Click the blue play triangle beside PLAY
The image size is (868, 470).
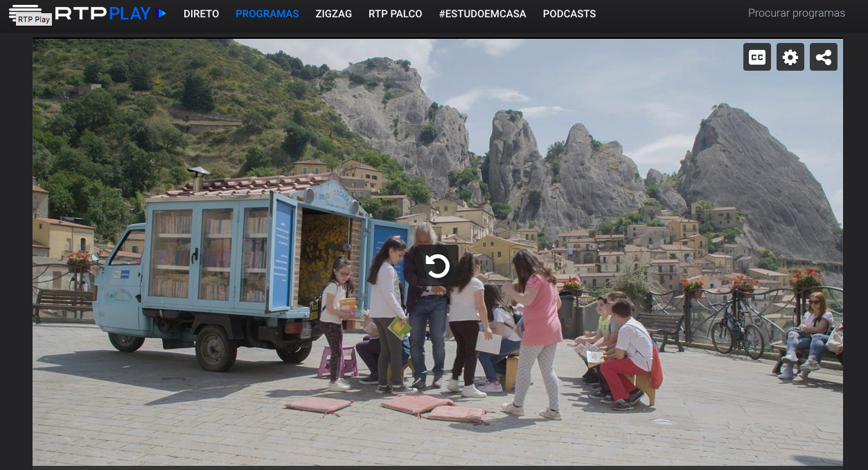162,13
